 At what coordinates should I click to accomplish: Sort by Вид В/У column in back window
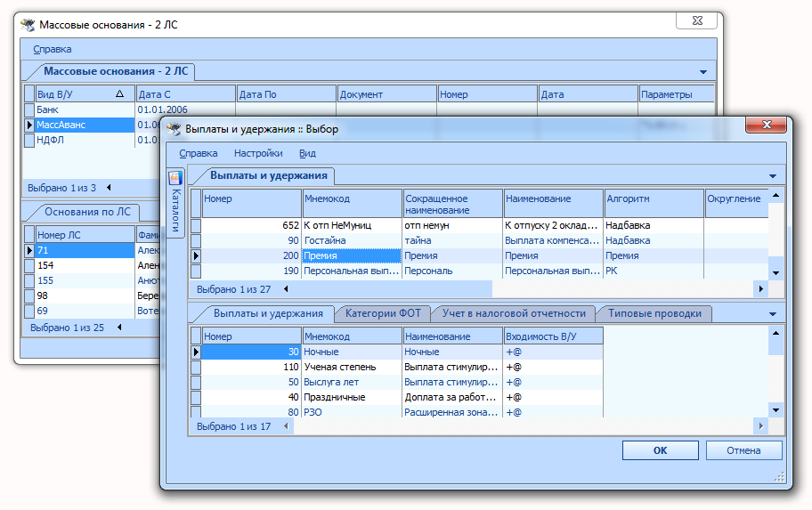(85, 94)
